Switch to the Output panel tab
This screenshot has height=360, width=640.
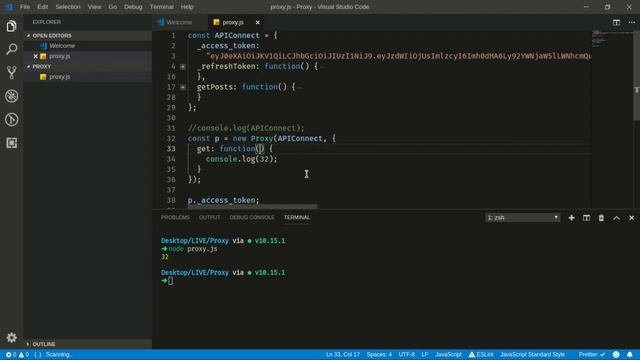[209, 218]
